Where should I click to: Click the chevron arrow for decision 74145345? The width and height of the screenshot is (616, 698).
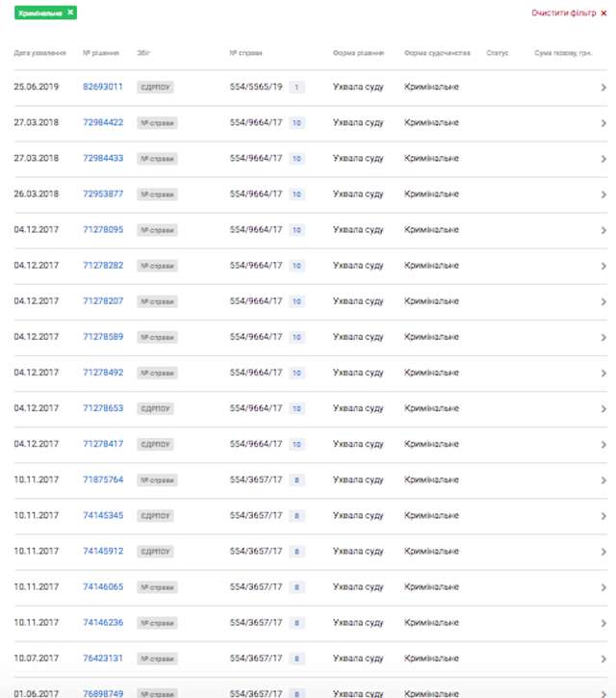point(603,516)
